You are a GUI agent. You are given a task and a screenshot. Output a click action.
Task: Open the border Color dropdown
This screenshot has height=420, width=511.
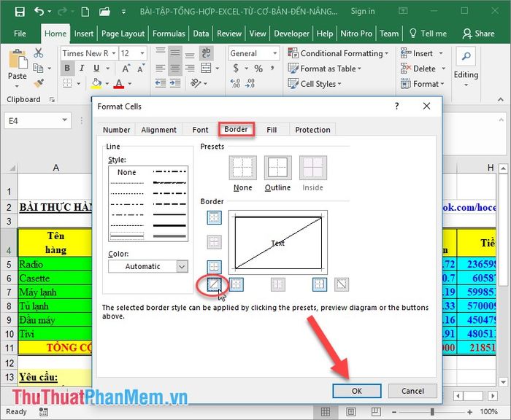click(148, 266)
